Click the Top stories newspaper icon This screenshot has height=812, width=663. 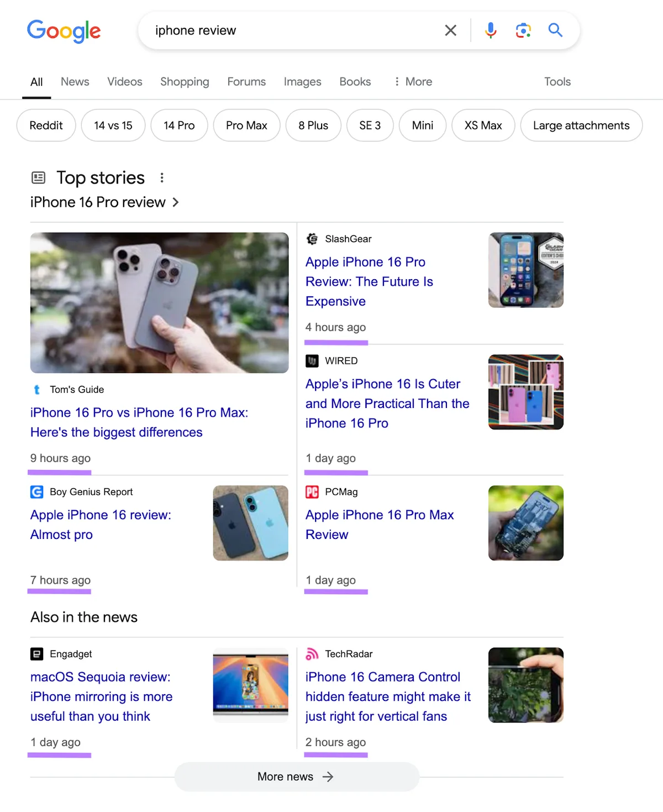tap(39, 177)
